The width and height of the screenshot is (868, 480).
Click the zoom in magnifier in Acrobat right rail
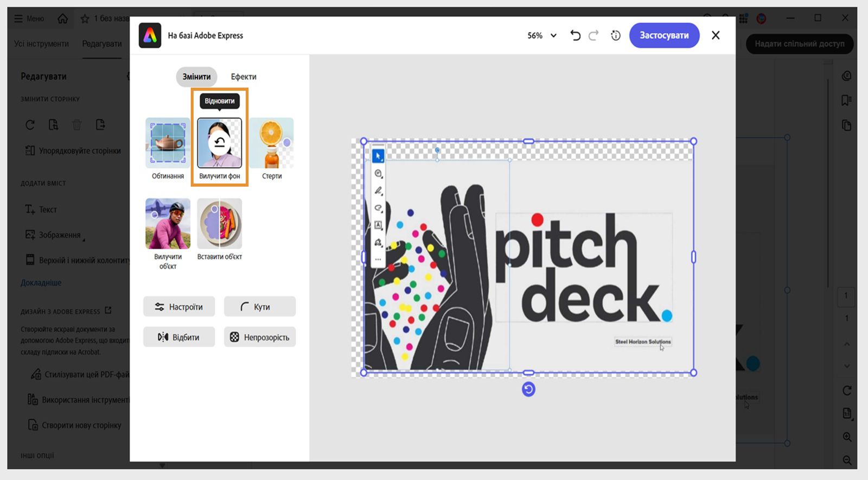point(846,437)
